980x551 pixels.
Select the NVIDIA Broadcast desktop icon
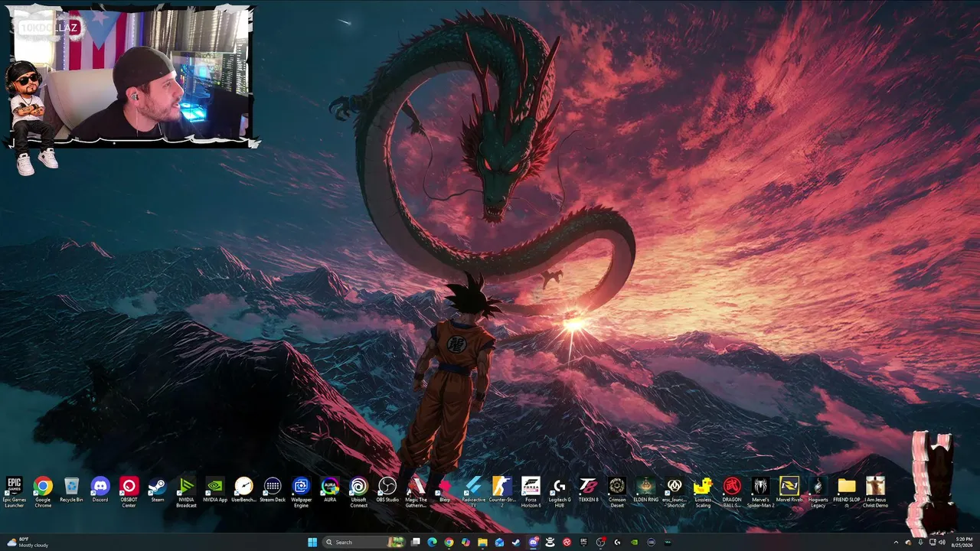186,491
